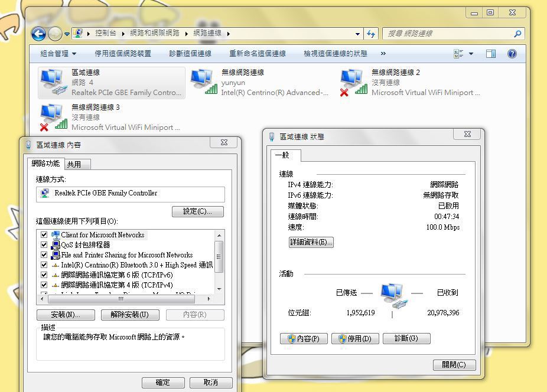
Task: Click the 關閉(C) button
Action: point(454,365)
